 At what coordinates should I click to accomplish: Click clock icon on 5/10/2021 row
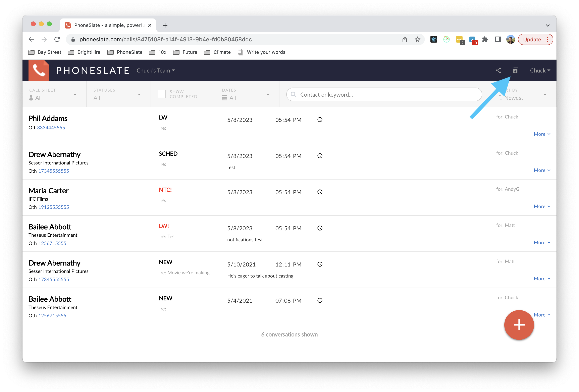(x=320, y=264)
